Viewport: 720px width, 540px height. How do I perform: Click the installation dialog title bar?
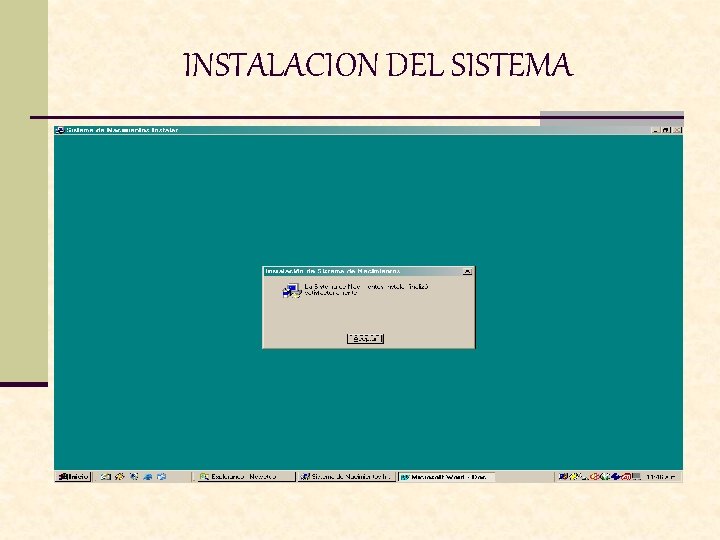point(369,271)
